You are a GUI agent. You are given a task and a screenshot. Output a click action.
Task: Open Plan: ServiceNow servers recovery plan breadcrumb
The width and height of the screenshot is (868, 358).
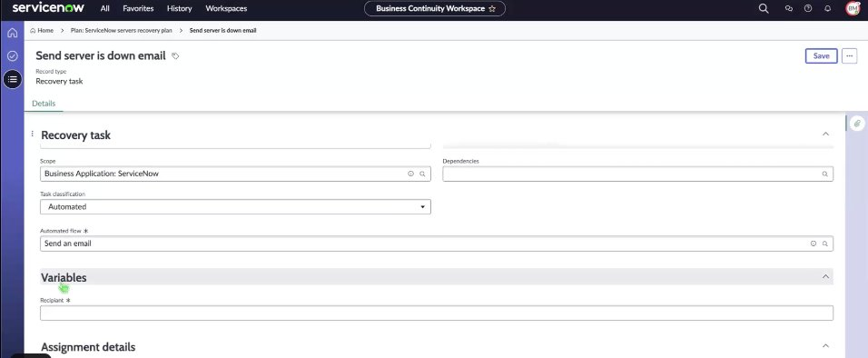[122, 31]
